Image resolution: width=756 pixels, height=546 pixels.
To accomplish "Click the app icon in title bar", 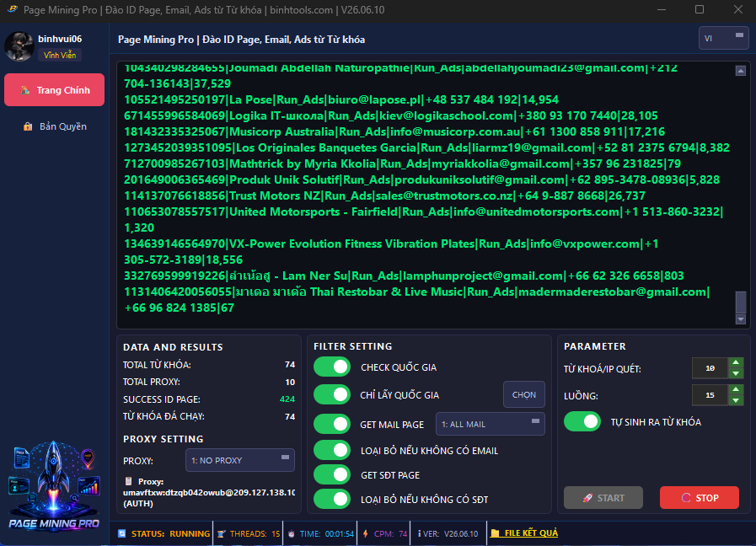I will coord(13,9).
